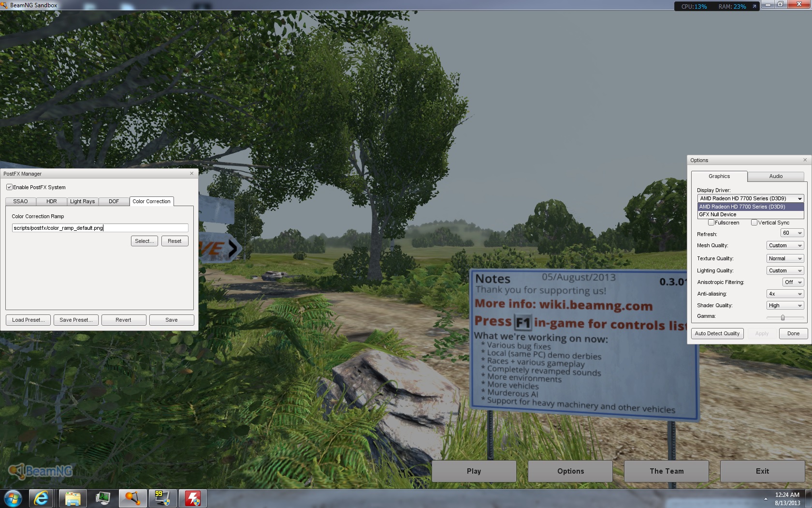Open the Windows Start menu orb

pyautogui.click(x=13, y=498)
